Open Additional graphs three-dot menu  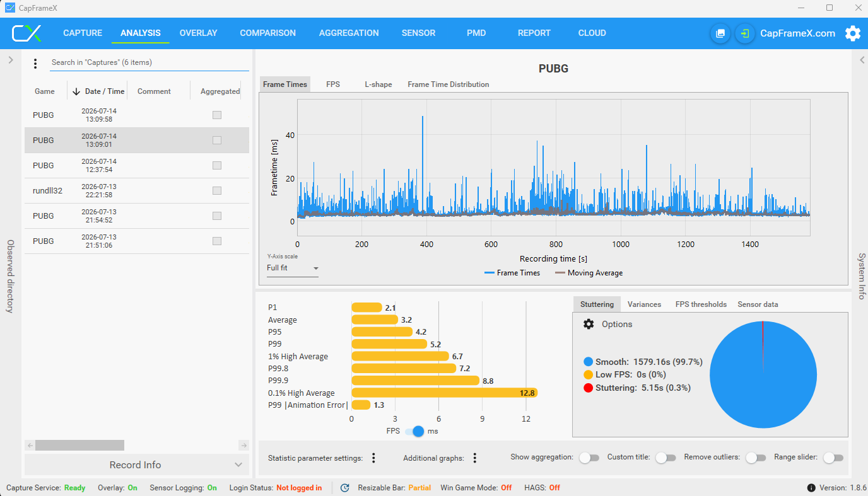point(474,458)
